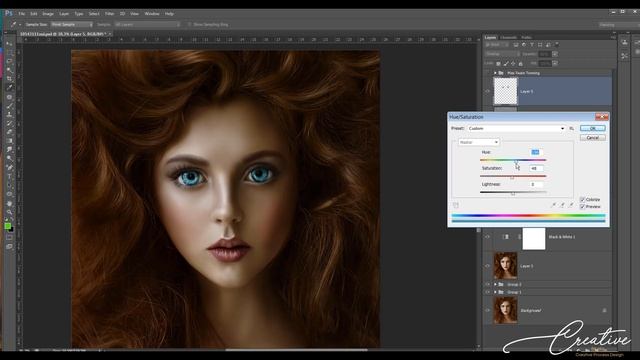Click the Photoshop Ps logo icon
This screenshot has height=360, width=640.
click(9, 13)
